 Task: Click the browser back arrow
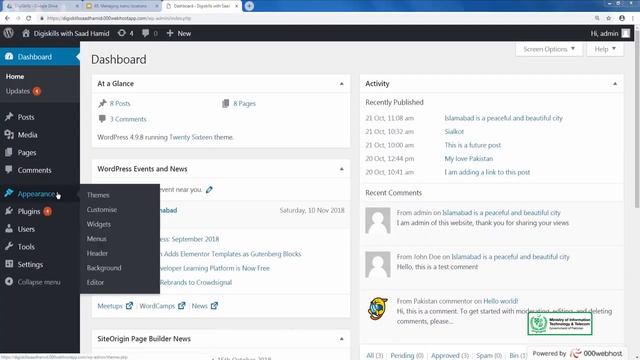(7, 18)
